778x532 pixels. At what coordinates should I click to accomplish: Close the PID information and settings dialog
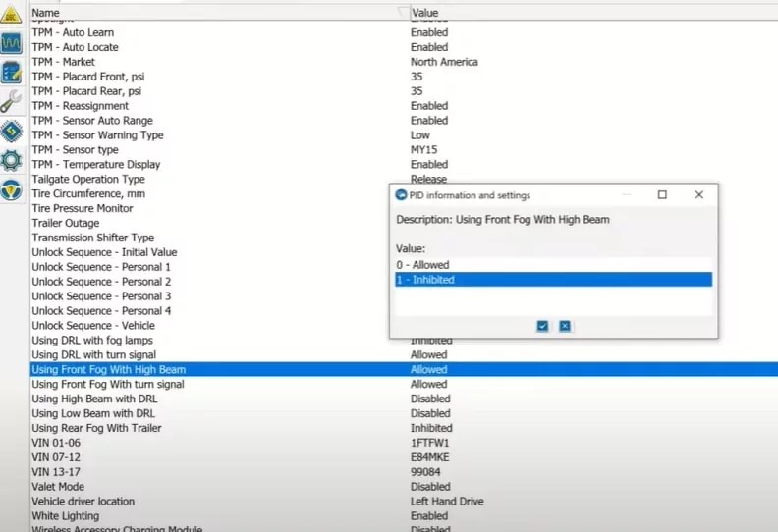click(x=699, y=195)
